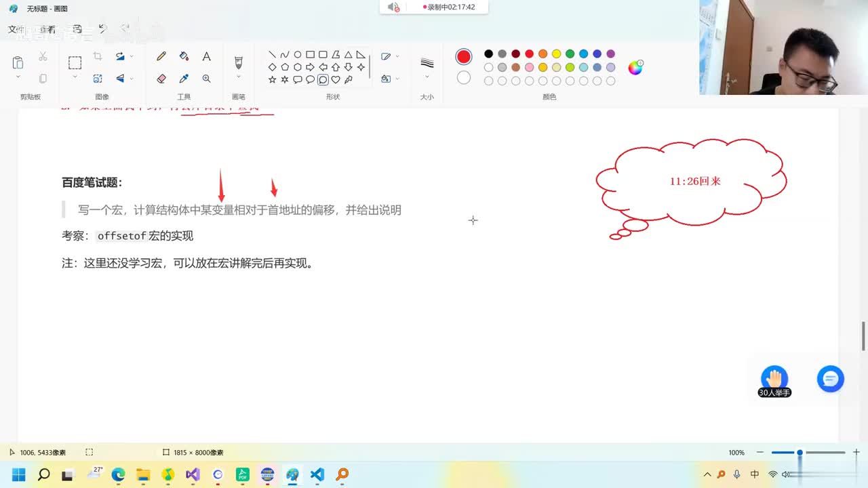Open the chat message bubble button

831,379
